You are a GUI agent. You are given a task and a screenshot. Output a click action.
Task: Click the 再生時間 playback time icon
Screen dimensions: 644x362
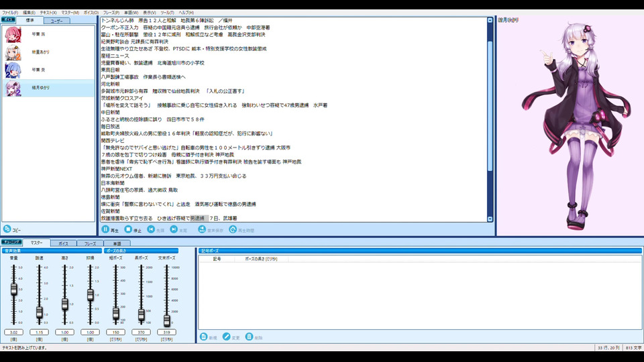pyautogui.click(x=233, y=229)
